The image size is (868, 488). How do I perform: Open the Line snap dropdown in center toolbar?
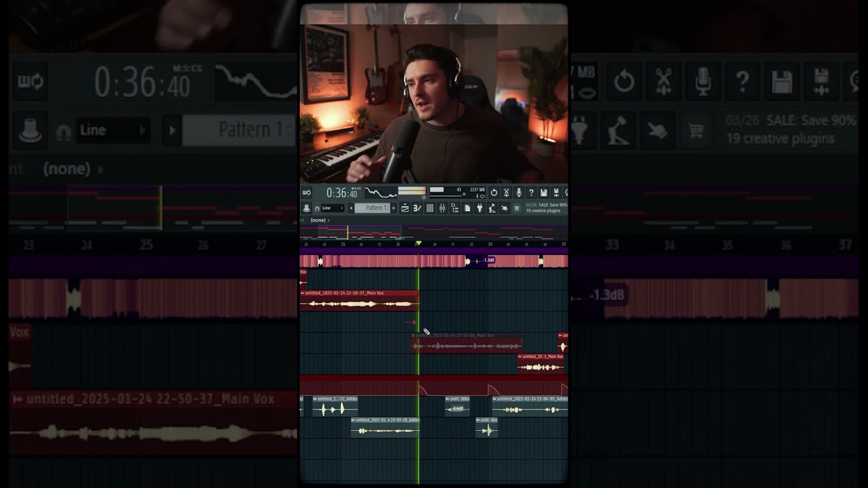[332, 208]
